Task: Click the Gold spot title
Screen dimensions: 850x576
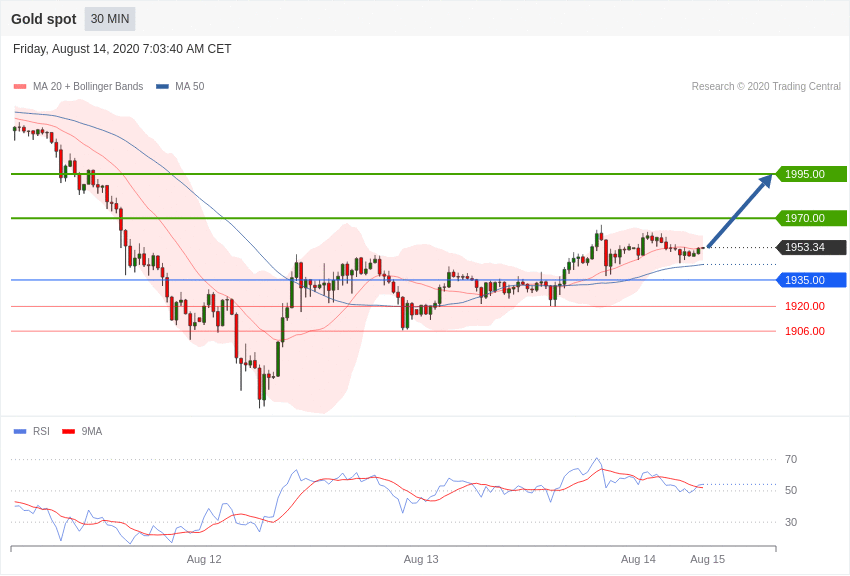Action: 44,19
